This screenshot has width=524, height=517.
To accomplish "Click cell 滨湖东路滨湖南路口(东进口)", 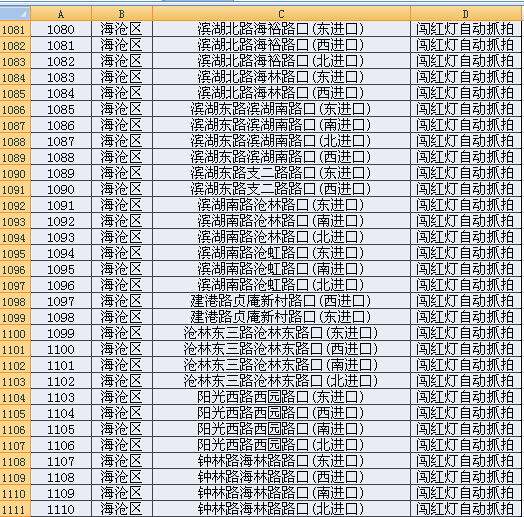I will point(281,109).
